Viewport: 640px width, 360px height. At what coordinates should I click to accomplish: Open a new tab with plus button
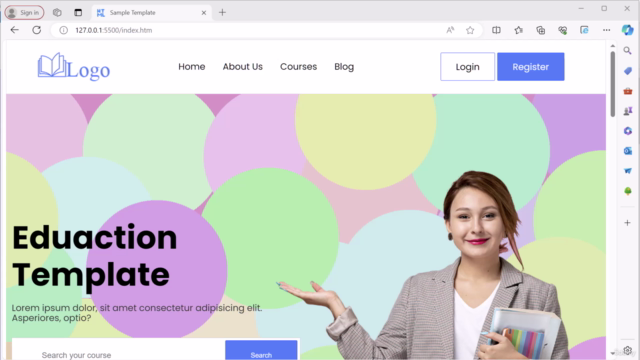pyautogui.click(x=222, y=13)
